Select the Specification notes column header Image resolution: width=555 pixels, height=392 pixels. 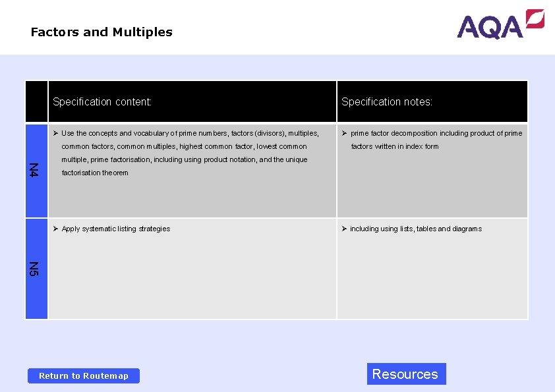click(x=387, y=101)
